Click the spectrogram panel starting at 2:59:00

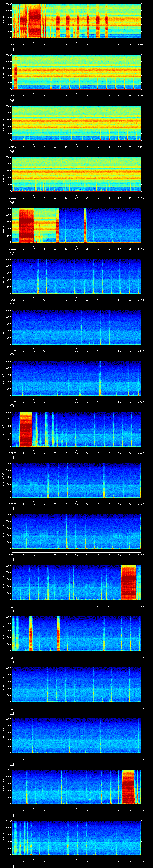coord(77,531)
